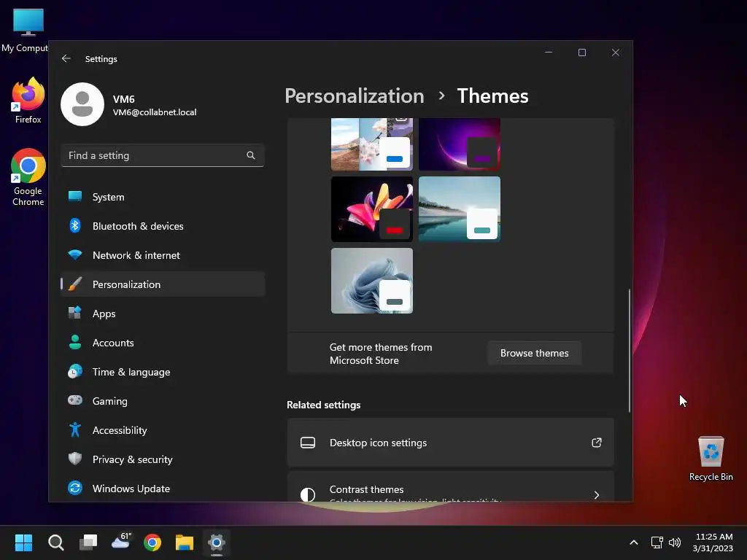Click the Time & language clock icon
The height and width of the screenshot is (560, 747).
point(75,371)
